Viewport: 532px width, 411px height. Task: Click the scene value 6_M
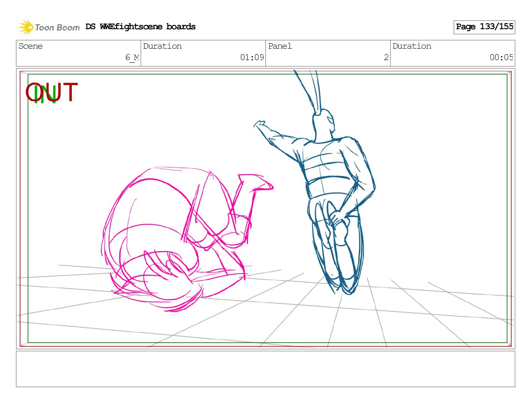pos(132,58)
